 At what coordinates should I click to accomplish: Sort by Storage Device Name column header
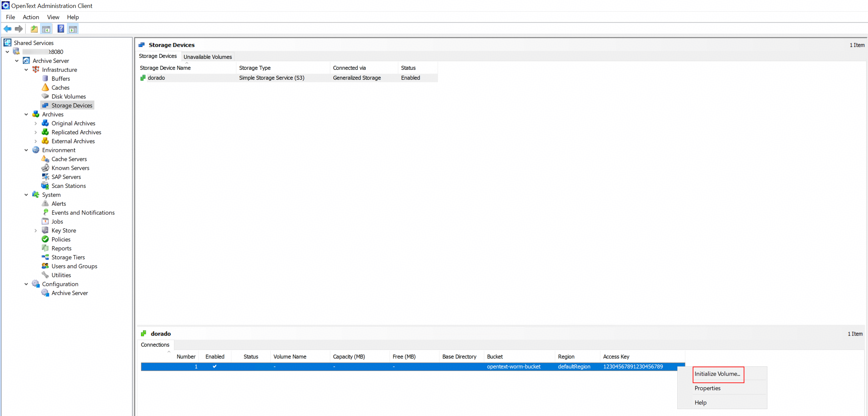(x=187, y=68)
